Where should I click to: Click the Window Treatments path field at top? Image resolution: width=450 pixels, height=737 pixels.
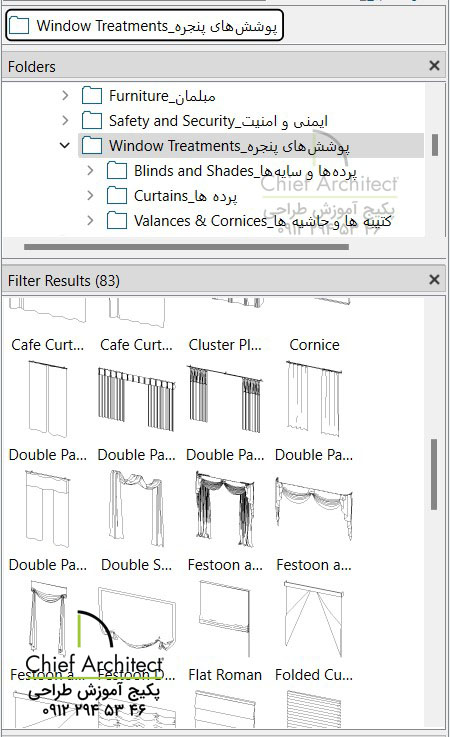coord(144,25)
